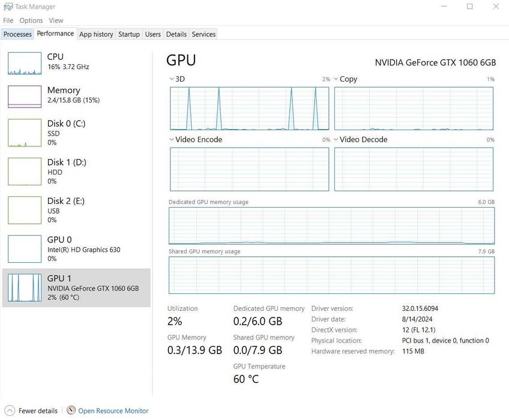The height and width of the screenshot is (420, 509).
Task: Click the Copy engine usage graph
Action: 414,109
